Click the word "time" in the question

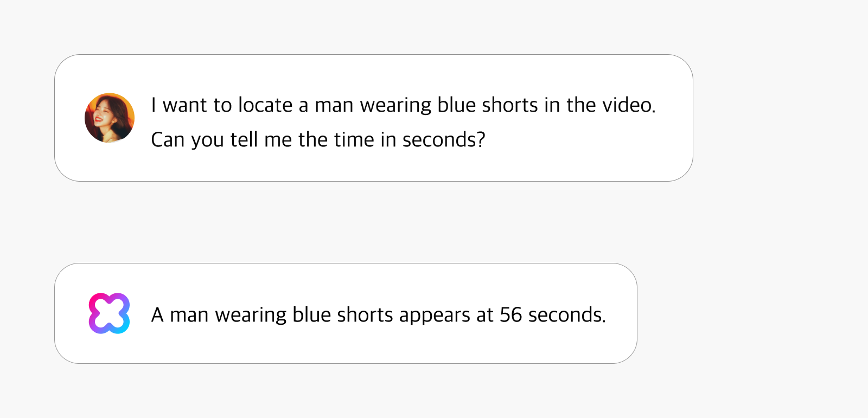pos(354,140)
